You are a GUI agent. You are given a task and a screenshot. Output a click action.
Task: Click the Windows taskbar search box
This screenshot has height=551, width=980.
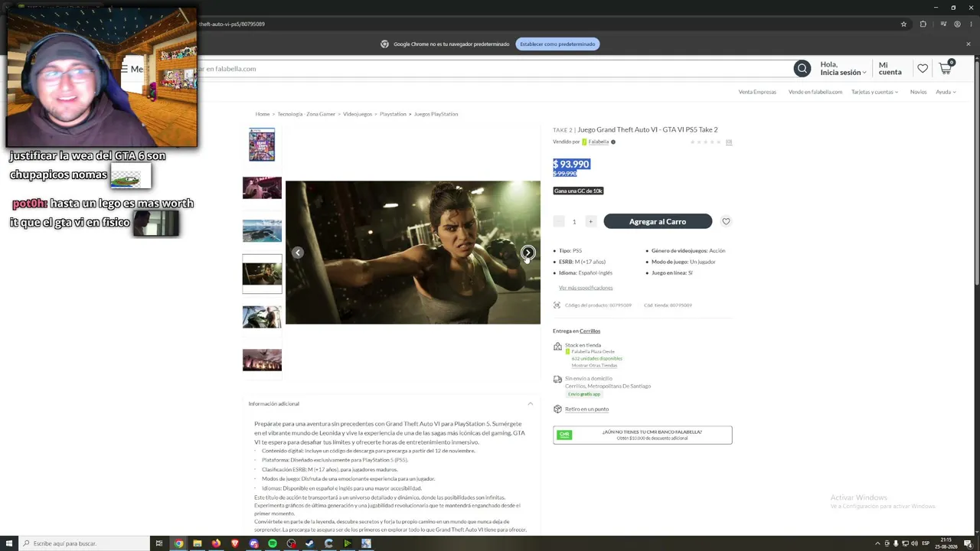[84, 543]
